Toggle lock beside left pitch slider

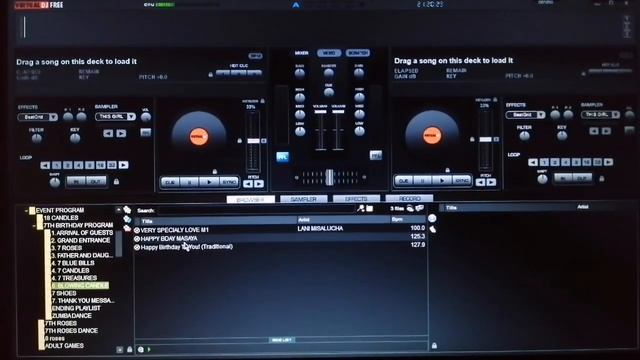[240, 140]
